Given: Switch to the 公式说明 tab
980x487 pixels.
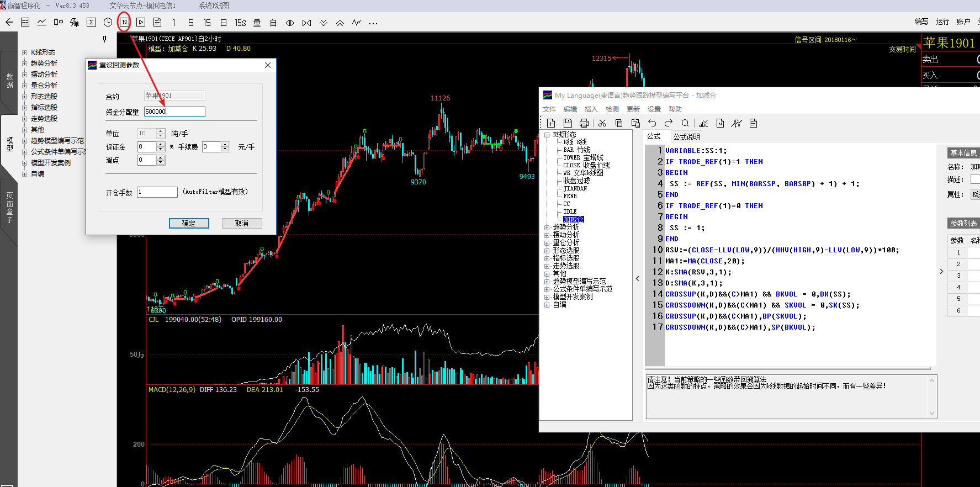Looking at the screenshot, I should [686, 137].
